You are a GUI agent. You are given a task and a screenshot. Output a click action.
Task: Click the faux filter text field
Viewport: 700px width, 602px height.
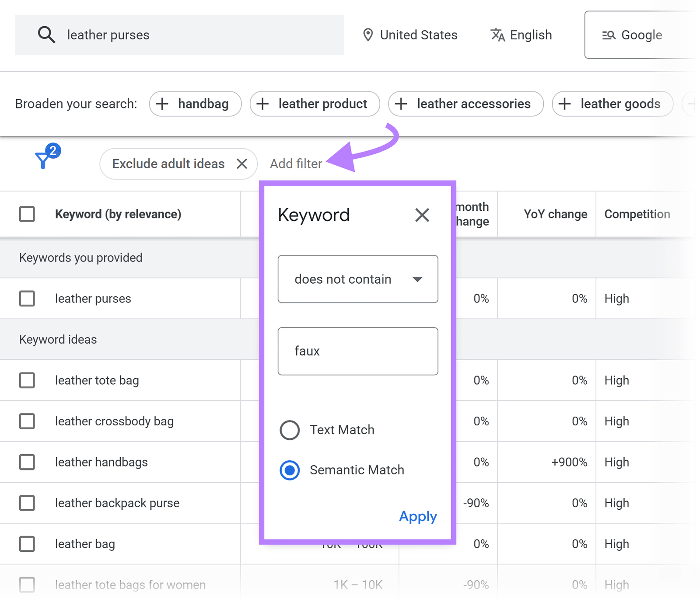tap(357, 351)
